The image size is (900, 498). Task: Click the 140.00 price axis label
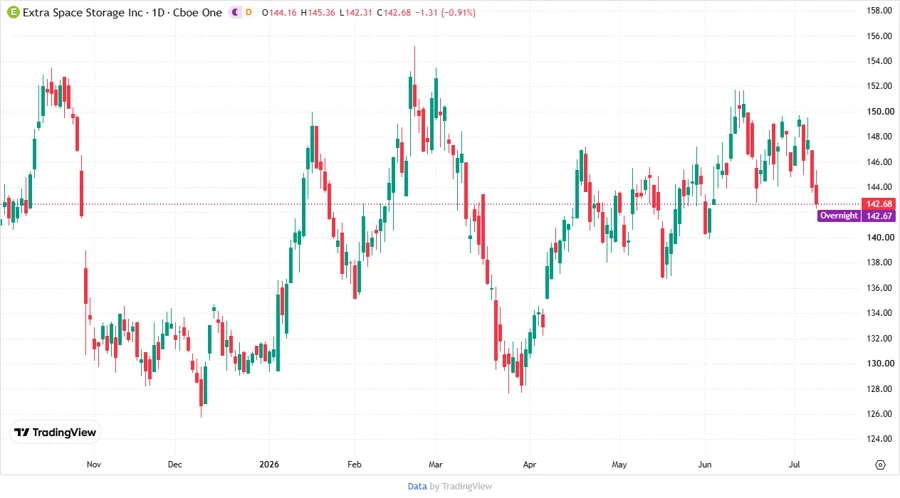(879, 237)
